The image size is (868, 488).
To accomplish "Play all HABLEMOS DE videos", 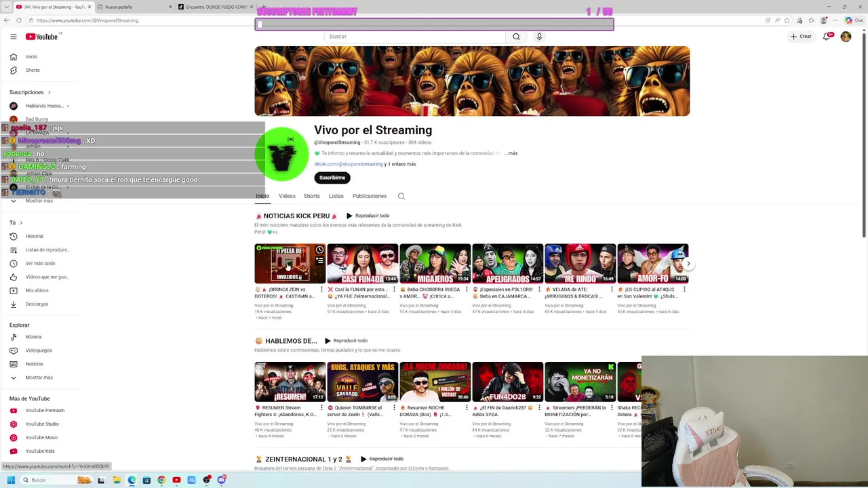I will [x=346, y=341].
